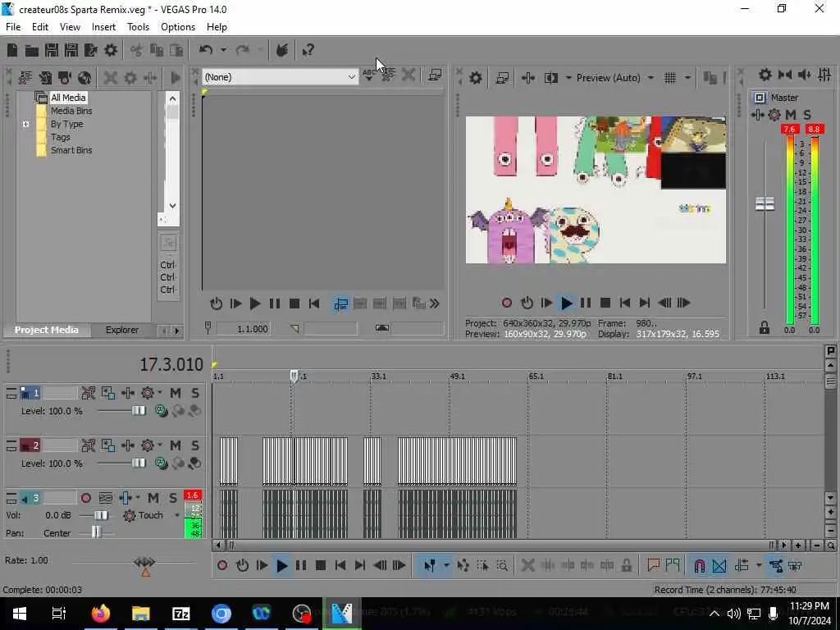Click the What's This help icon
Screen dimensions: 840x630
click(308, 50)
